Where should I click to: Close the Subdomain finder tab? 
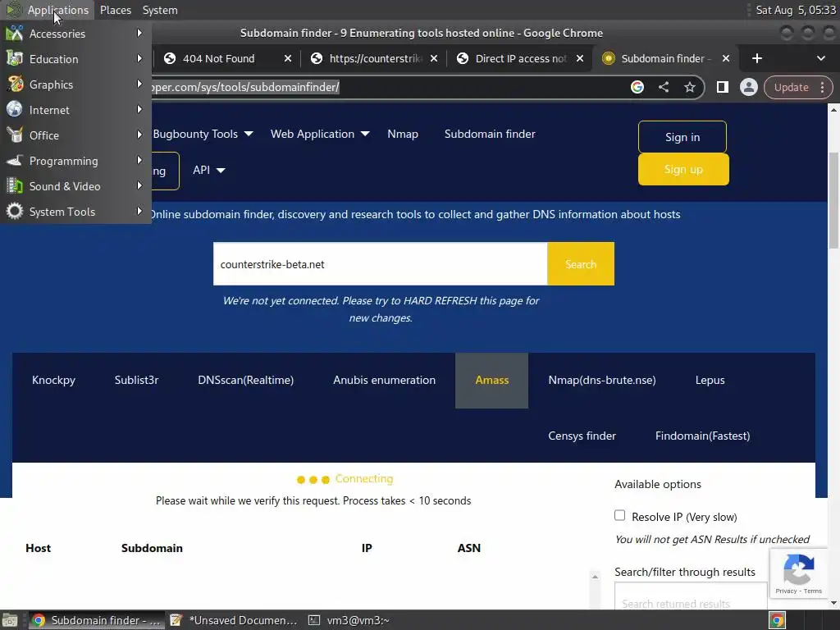pos(726,58)
